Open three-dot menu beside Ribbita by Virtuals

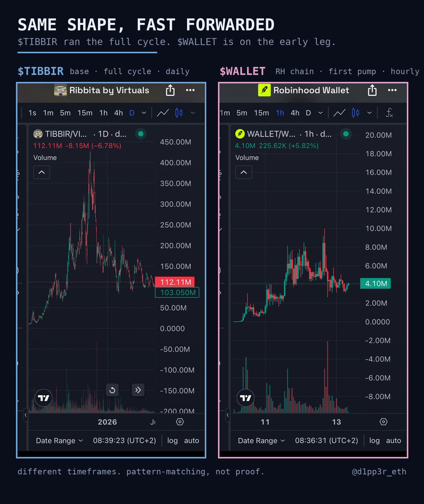tap(190, 90)
